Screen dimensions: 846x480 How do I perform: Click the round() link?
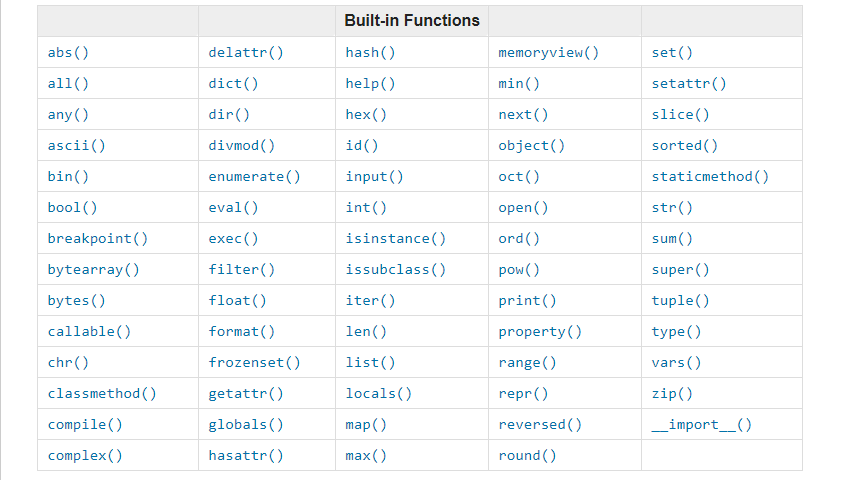click(x=527, y=456)
